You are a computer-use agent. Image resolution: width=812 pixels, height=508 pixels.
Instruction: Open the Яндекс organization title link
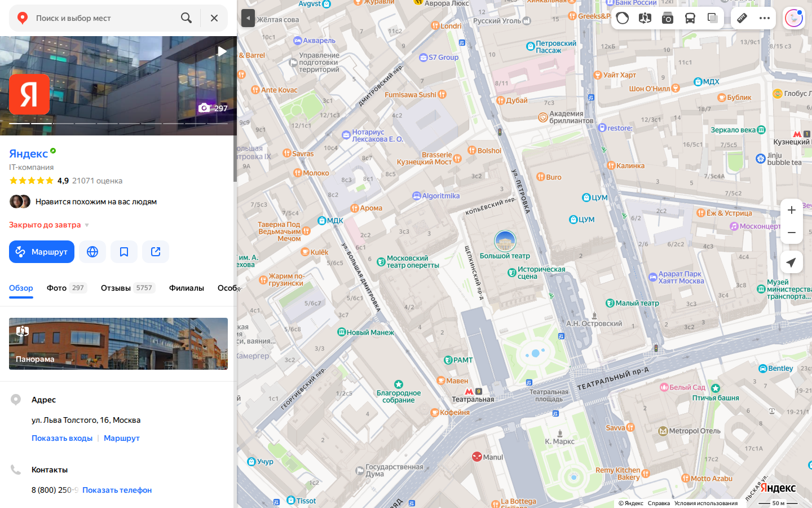point(28,154)
